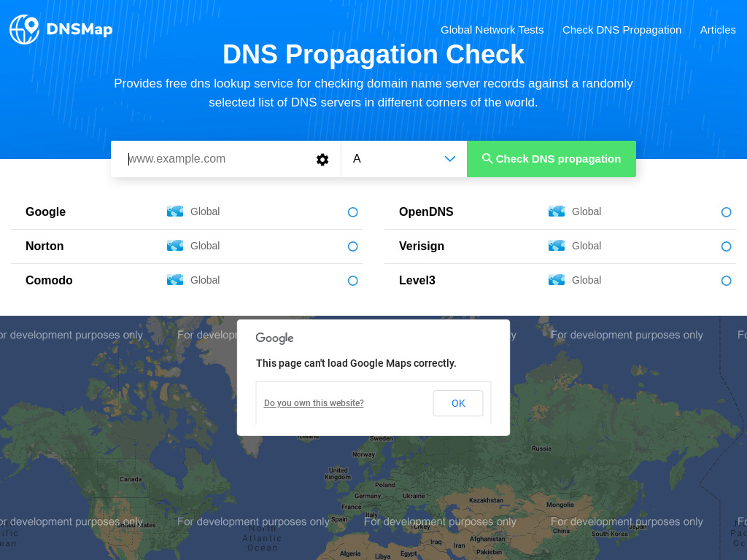Viewport: 747px width, 560px height.
Task: Click the Global label in Norton row
Action: coord(205,246)
